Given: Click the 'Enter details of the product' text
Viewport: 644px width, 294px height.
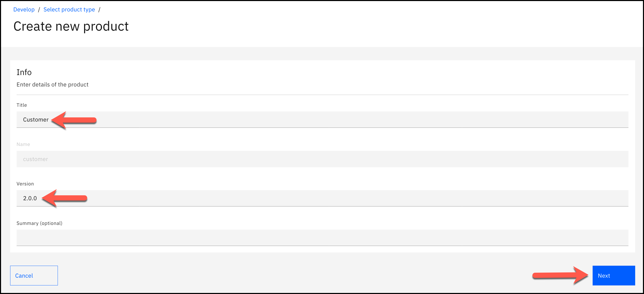Looking at the screenshot, I should (52, 85).
